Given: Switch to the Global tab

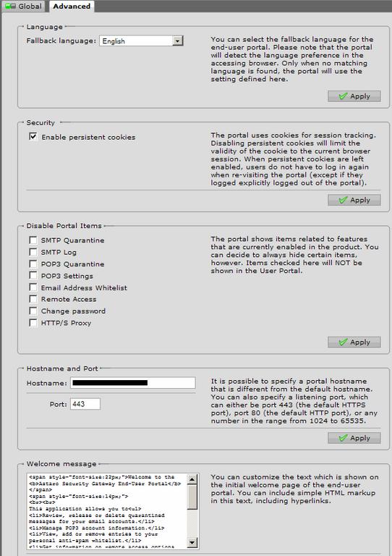Looking at the screenshot, I should (x=24, y=7).
